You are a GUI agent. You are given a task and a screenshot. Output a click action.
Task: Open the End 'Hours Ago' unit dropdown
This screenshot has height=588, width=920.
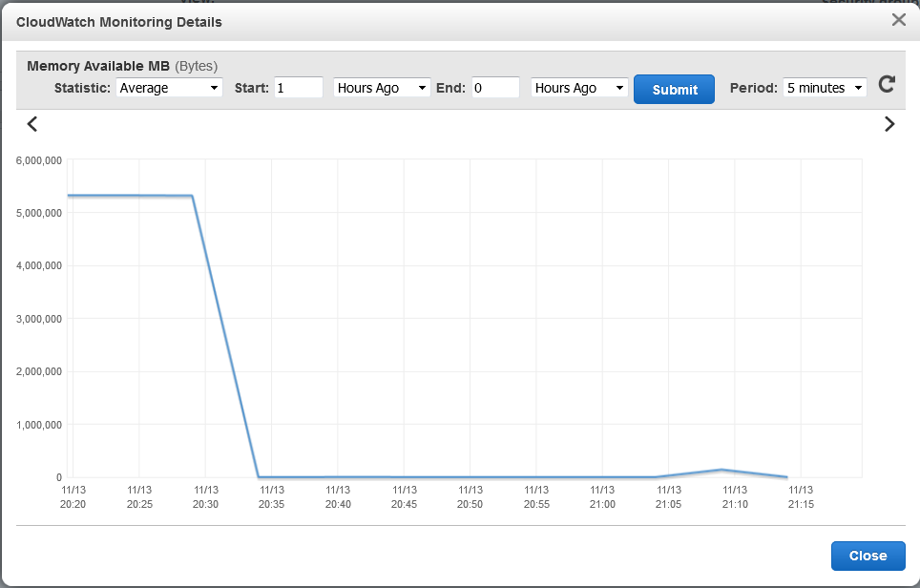(x=578, y=88)
